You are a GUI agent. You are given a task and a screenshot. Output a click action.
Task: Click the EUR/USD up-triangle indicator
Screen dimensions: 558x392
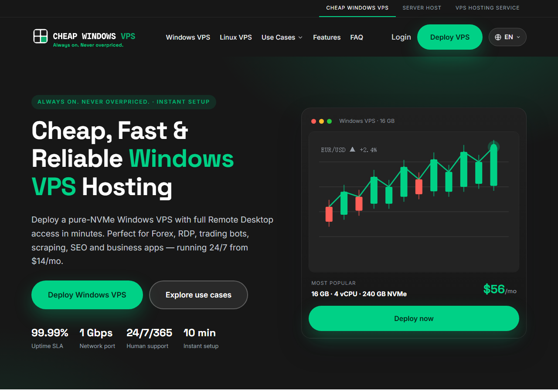pyautogui.click(x=352, y=149)
